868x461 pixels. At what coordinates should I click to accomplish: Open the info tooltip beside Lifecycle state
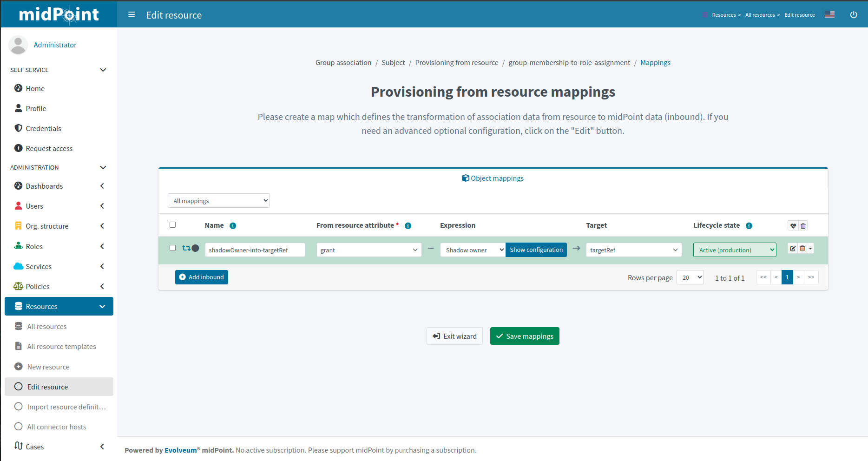pyautogui.click(x=749, y=225)
